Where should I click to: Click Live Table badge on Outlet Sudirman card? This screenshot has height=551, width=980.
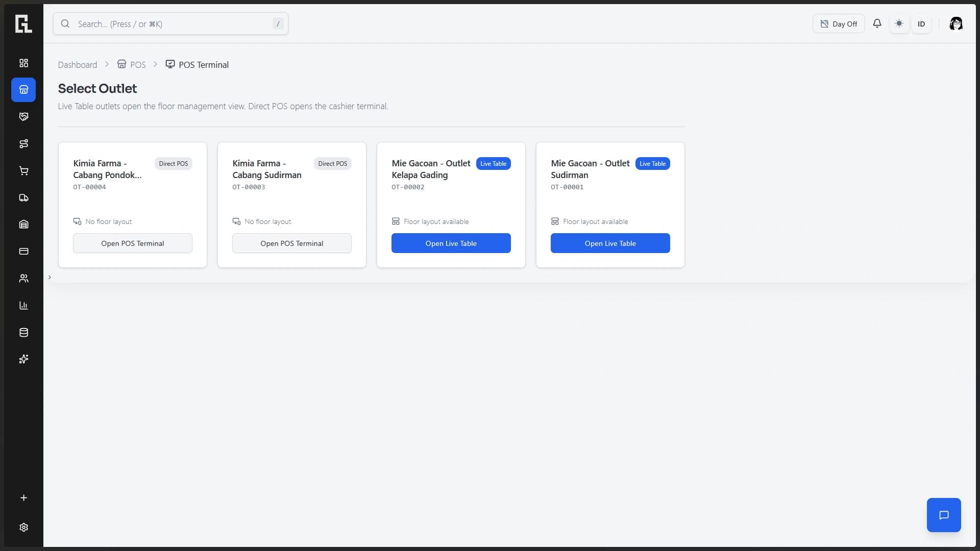pyautogui.click(x=653, y=164)
